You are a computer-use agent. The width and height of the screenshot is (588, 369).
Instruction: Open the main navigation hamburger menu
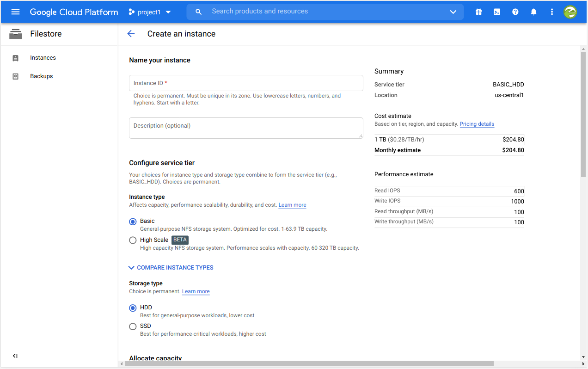coord(15,12)
